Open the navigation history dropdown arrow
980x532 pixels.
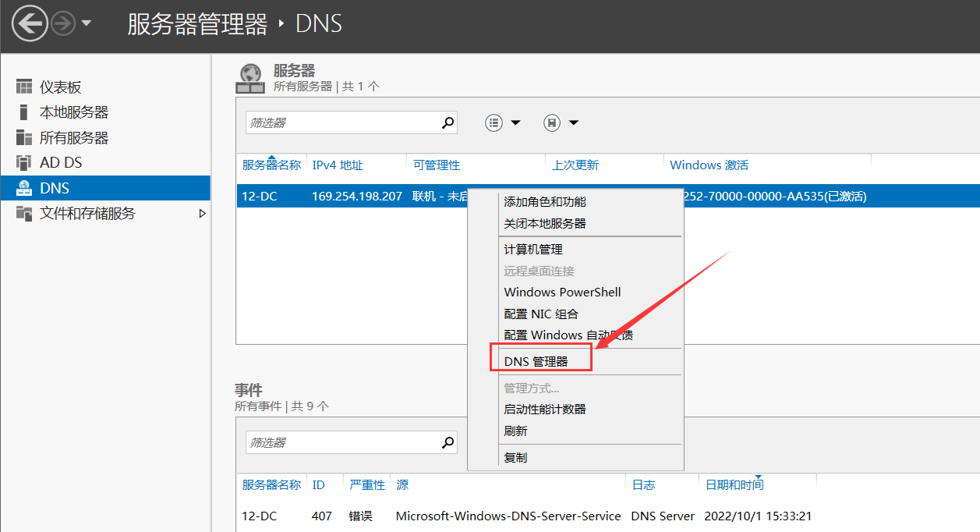point(86,24)
